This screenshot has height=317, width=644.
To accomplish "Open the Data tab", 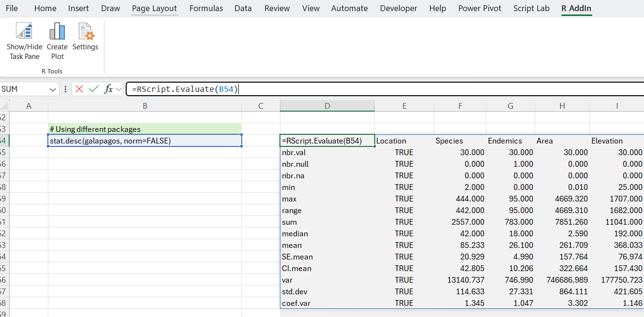I will (x=243, y=8).
